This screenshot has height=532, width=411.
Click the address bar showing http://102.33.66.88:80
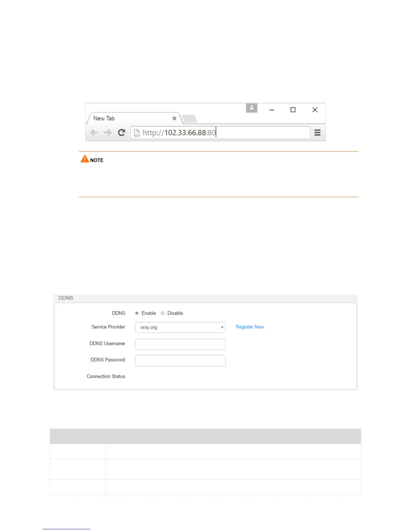[220, 133]
